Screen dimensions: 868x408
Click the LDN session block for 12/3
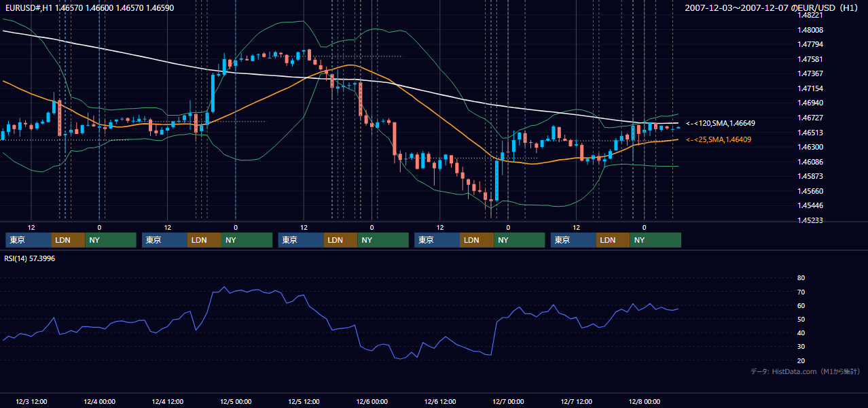click(x=68, y=240)
